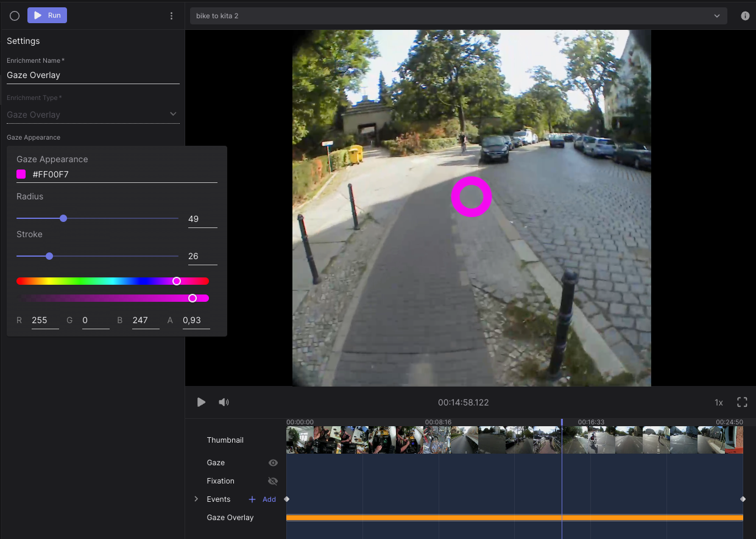
Task: Edit the A alpha value field 0,93
Action: click(x=196, y=320)
